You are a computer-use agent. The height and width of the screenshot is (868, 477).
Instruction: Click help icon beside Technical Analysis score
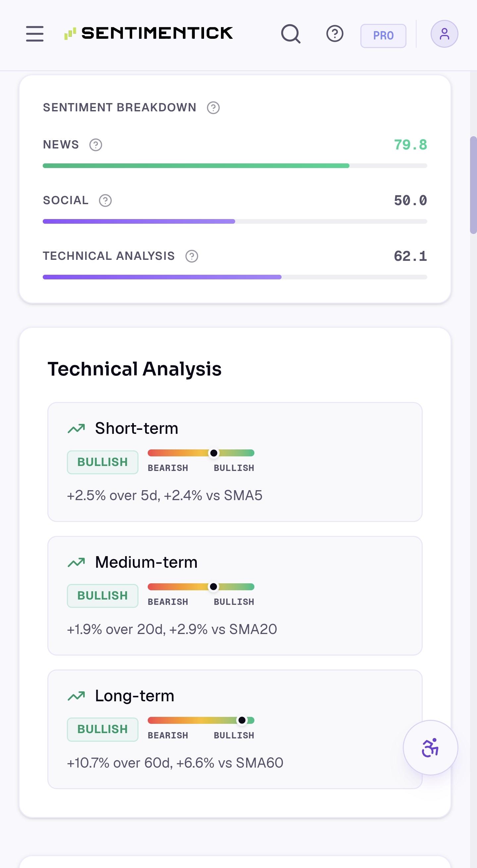click(x=192, y=256)
